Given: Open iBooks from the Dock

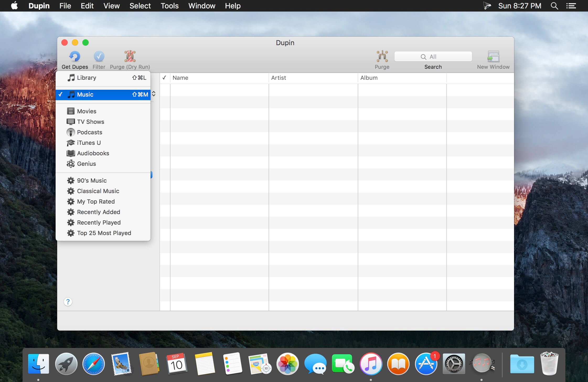Looking at the screenshot, I should click(x=398, y=364).
